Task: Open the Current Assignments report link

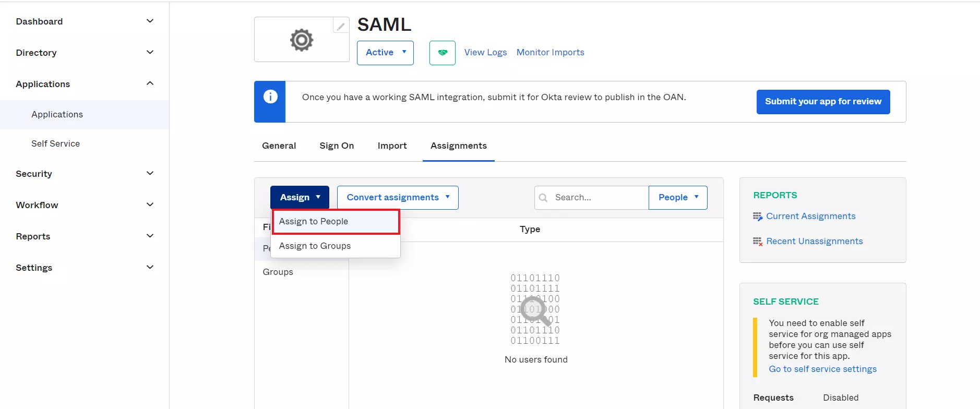Action: pos(811,216)
